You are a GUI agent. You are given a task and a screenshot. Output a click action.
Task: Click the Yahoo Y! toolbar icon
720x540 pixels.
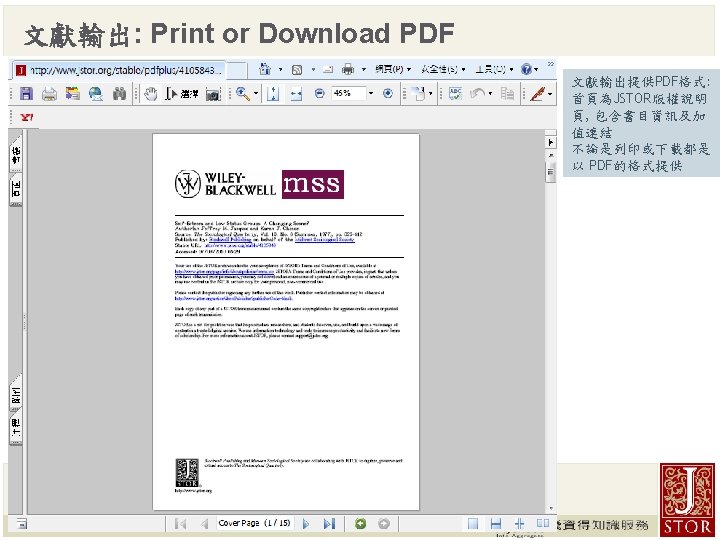tap(27, 118)
